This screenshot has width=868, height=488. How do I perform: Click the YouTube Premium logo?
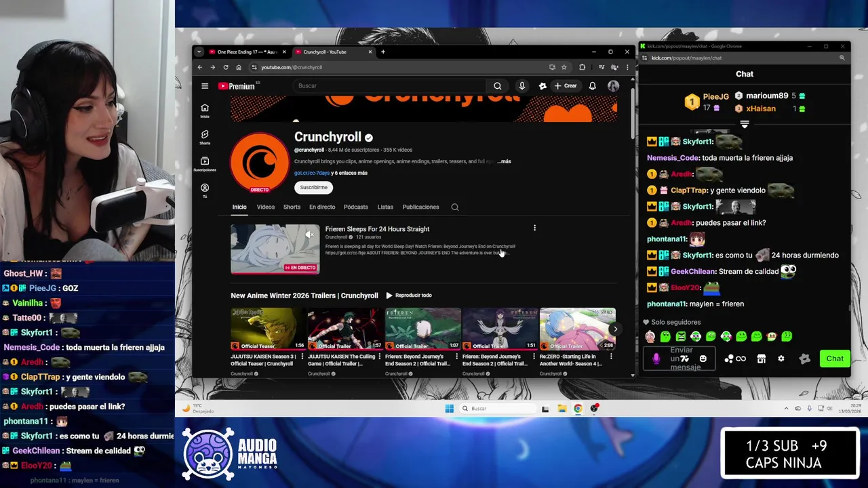point(237,86)
